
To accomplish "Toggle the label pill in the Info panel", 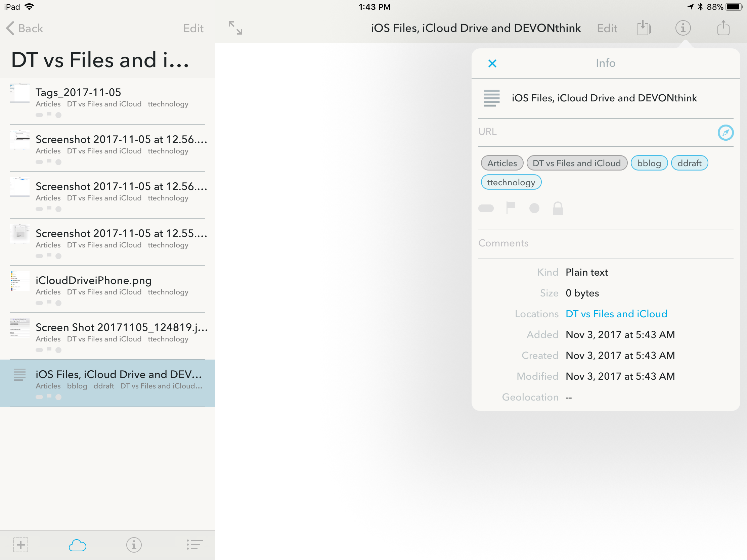I will click(x=486, y=208).
